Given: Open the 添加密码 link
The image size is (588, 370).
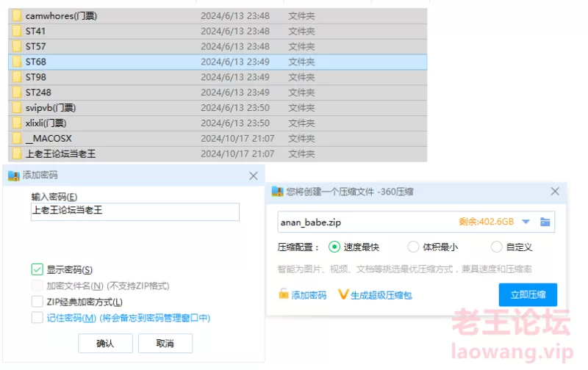Looking at the screenshot, I should (x=309, y=295).
